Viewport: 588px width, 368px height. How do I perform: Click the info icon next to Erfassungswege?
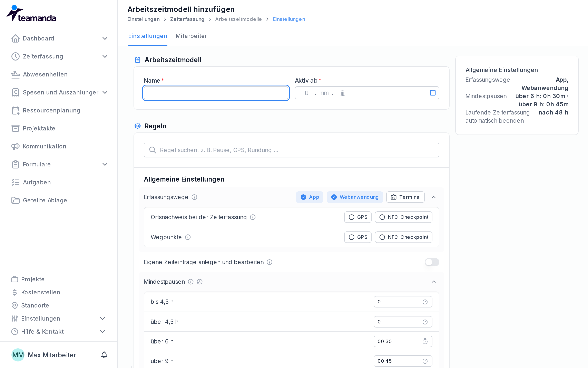[194, 197]
